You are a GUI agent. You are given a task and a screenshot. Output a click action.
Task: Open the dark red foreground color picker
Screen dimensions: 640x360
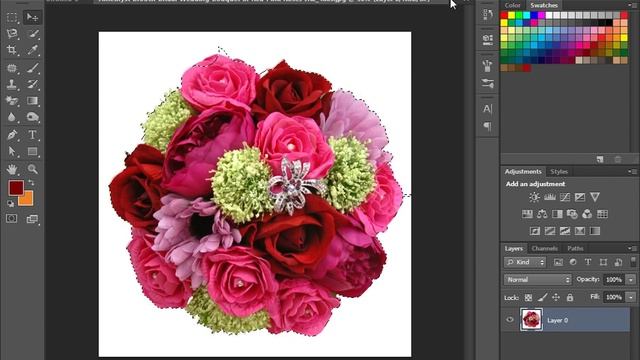tap(15, 187)
